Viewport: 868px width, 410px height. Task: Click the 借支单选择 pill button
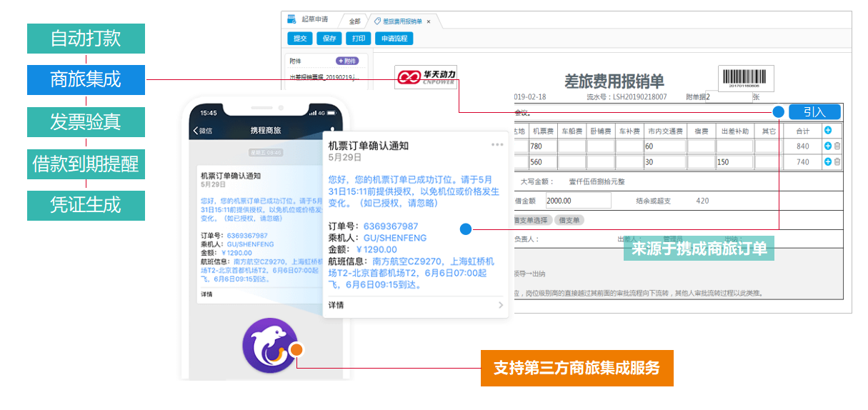[x=531, y=220]
